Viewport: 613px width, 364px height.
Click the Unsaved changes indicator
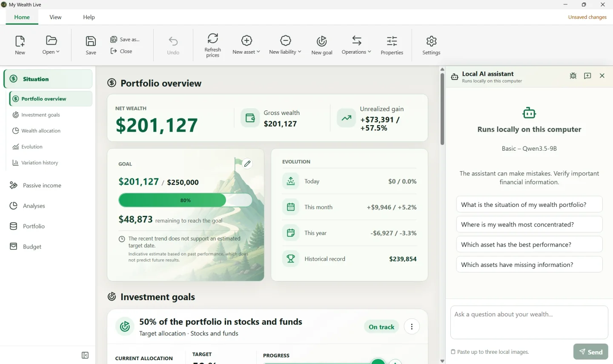[587, 17]
